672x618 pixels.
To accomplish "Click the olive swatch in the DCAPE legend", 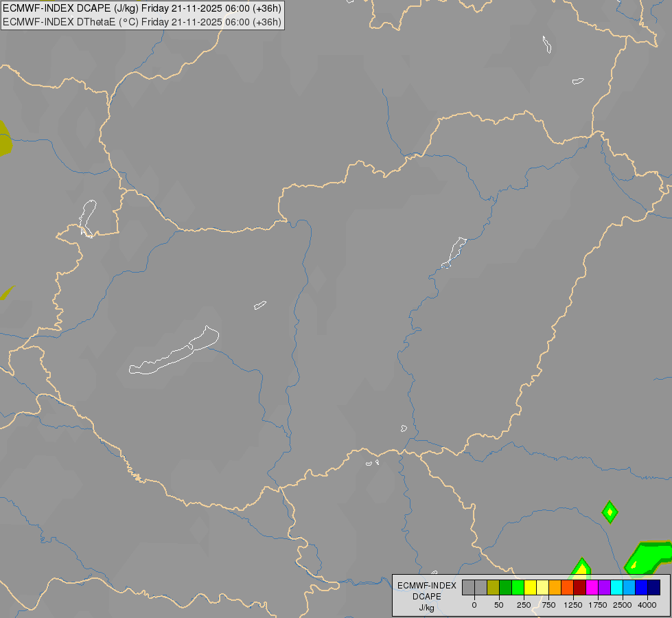I will click(494, 588).
